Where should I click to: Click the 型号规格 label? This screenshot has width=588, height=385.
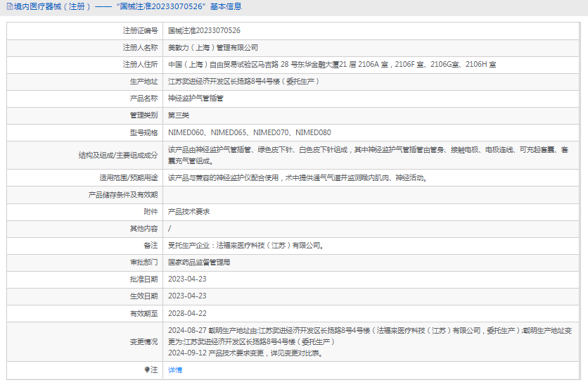tap(143, 132)
